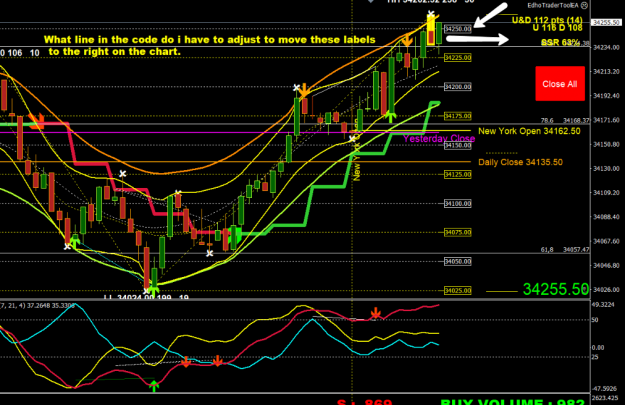This screenshot has height=405, width=625.
Task: Click the oscillator values label 37.2648 35.3306
Action: click(x=50, y=306)
